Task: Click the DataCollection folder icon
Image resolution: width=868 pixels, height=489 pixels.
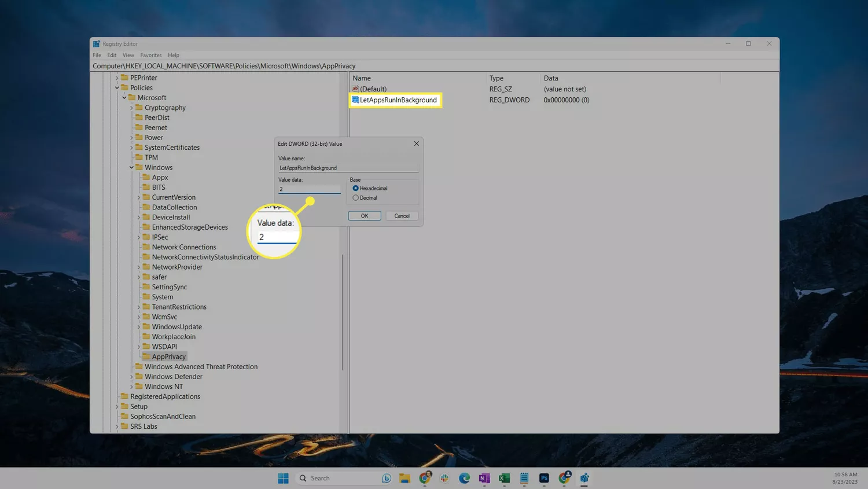Action: tap(146, 207)
